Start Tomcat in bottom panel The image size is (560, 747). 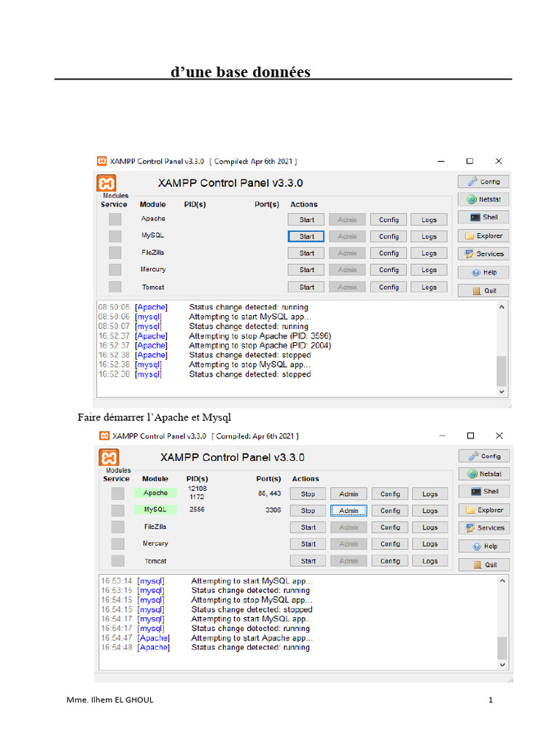point(308,561)
